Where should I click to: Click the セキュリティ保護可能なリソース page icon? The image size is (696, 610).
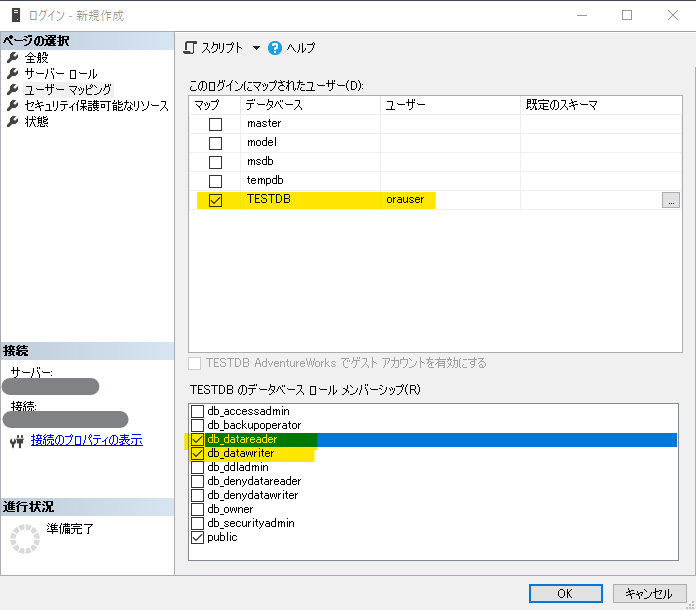(13, 106)
